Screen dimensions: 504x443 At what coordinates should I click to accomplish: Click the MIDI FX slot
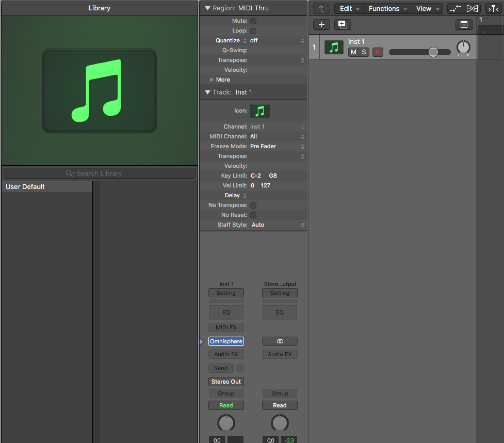coord(226,327)
